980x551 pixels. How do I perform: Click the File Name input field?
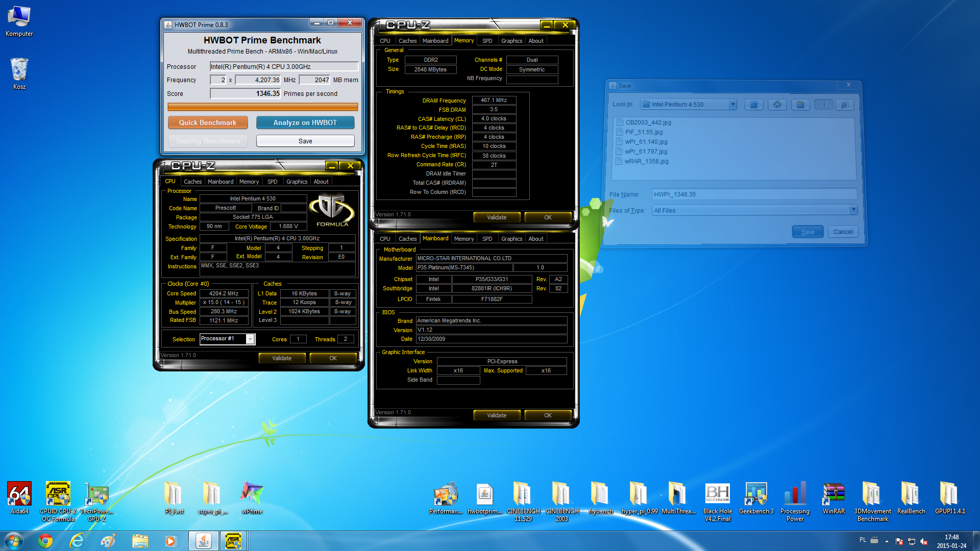[x=754, y=194]
